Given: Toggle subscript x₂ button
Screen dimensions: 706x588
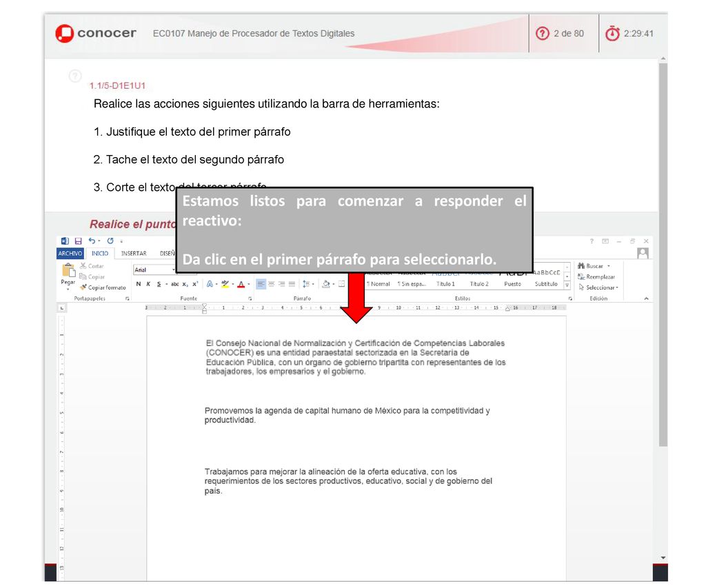Looking at the screenshot, I should tap(185, 284).
